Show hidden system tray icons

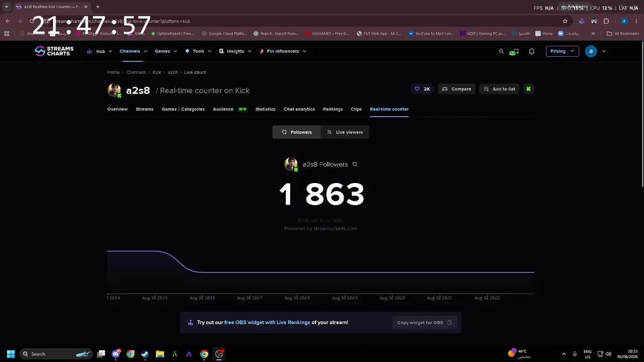click(x=564, y=354)
